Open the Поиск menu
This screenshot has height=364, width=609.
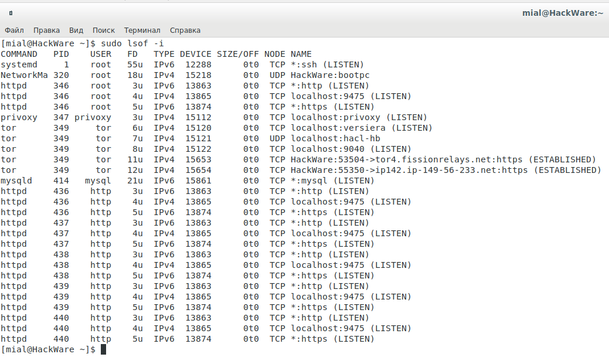[x=104, y=30]
